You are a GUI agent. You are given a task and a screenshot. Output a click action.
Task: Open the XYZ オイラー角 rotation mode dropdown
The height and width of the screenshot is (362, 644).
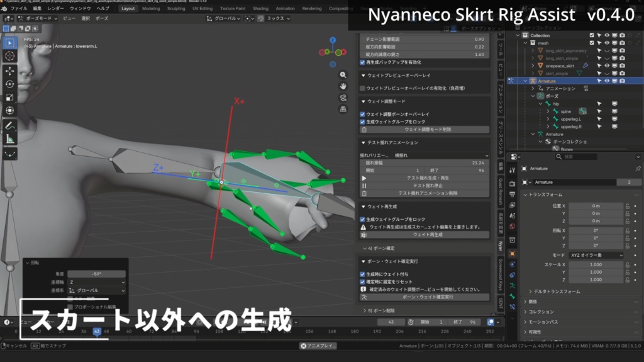[596, 256]
